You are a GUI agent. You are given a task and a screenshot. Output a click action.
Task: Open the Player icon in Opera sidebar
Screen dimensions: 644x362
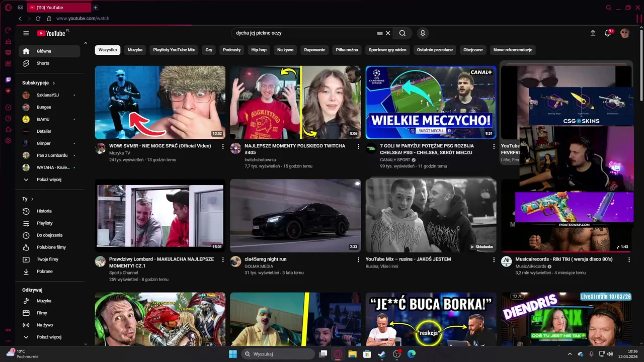tap(8, 108)
